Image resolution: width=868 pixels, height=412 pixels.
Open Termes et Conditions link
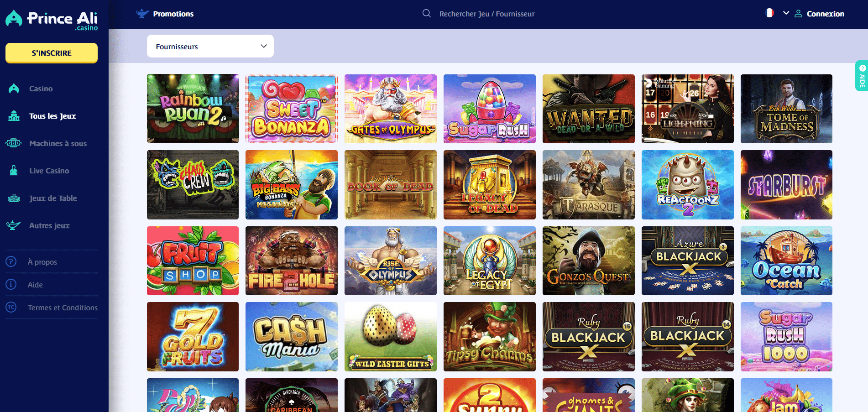tap(63, 308)
